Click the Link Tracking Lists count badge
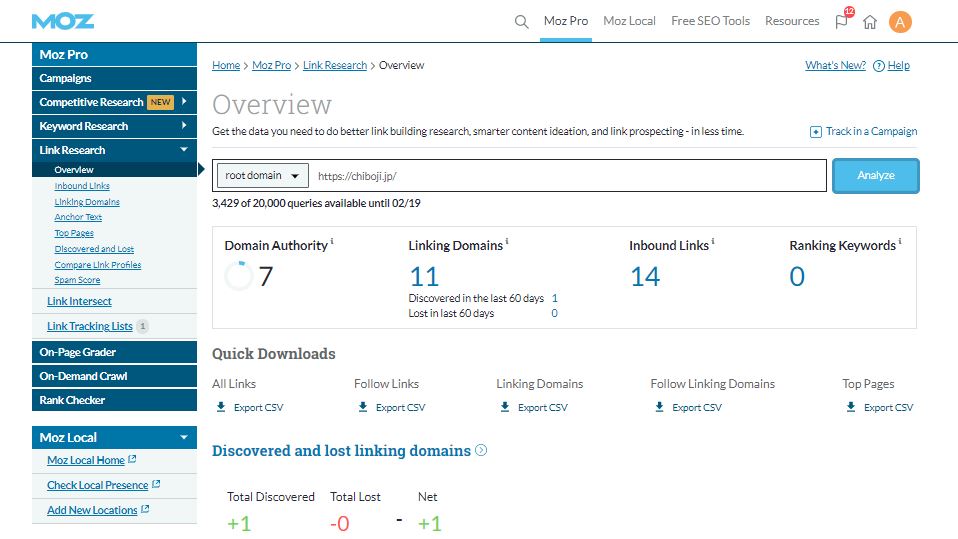 tap(142, 326)
